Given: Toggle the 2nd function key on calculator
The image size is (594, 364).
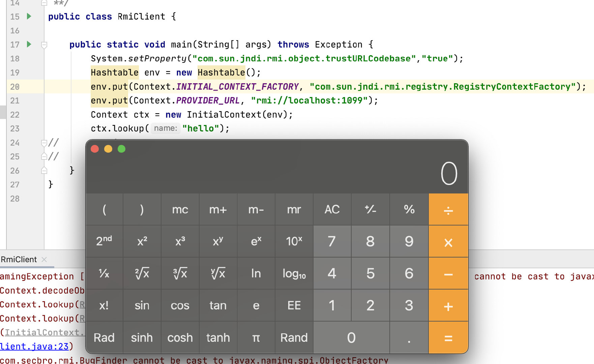Looking at the screenshot, I should (x=104, y=241).
